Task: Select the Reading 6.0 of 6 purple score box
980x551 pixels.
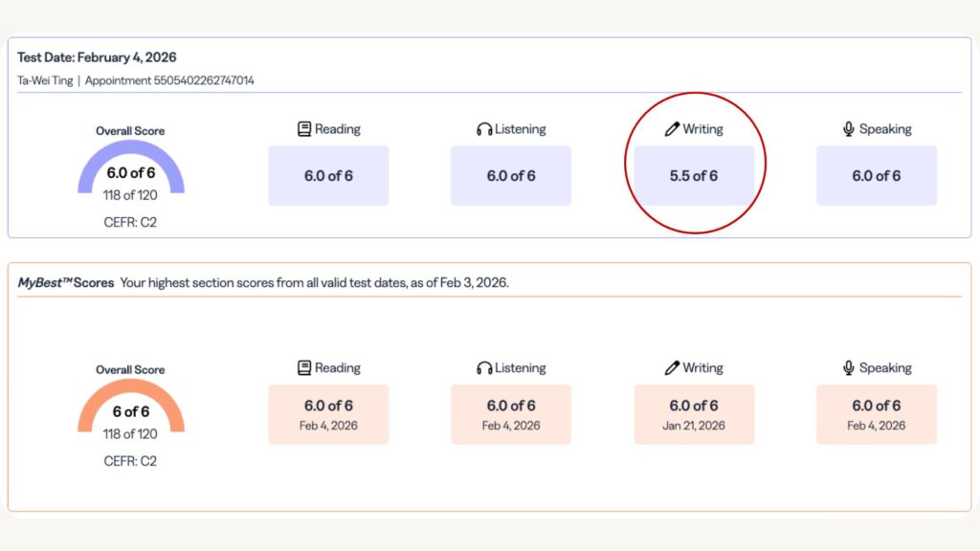Action: pos(328,175)
